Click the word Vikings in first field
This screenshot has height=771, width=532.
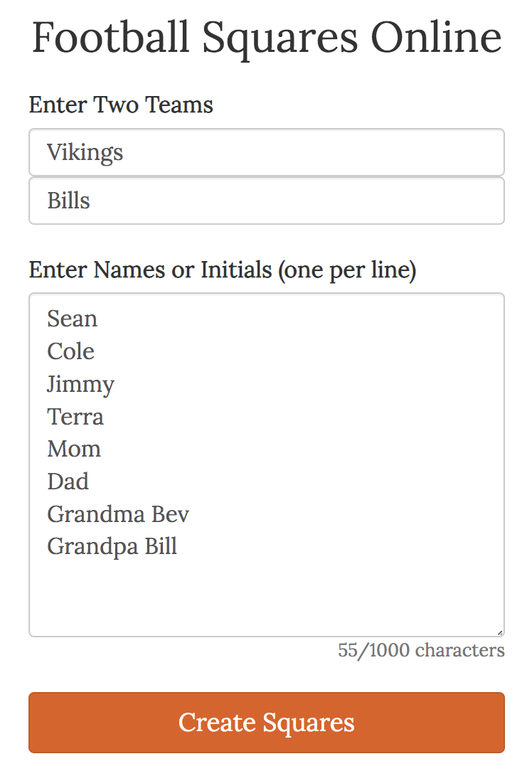click(85, 152)
